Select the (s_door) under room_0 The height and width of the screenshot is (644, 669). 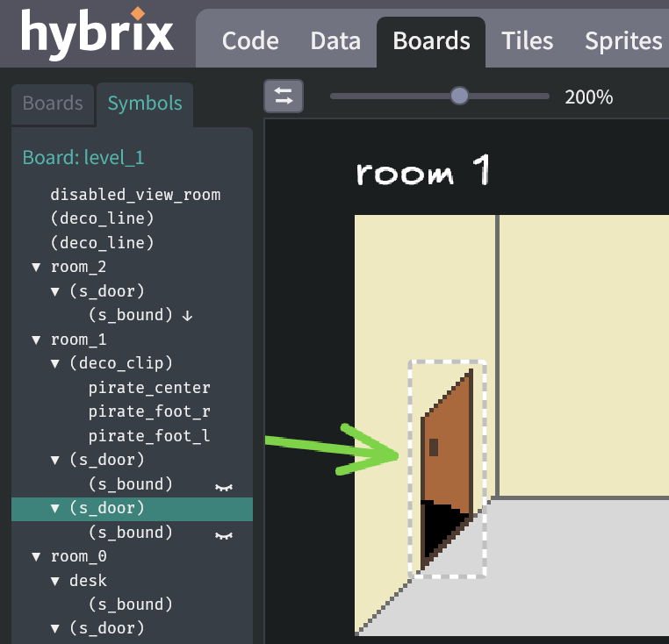[x=107, y=629]
